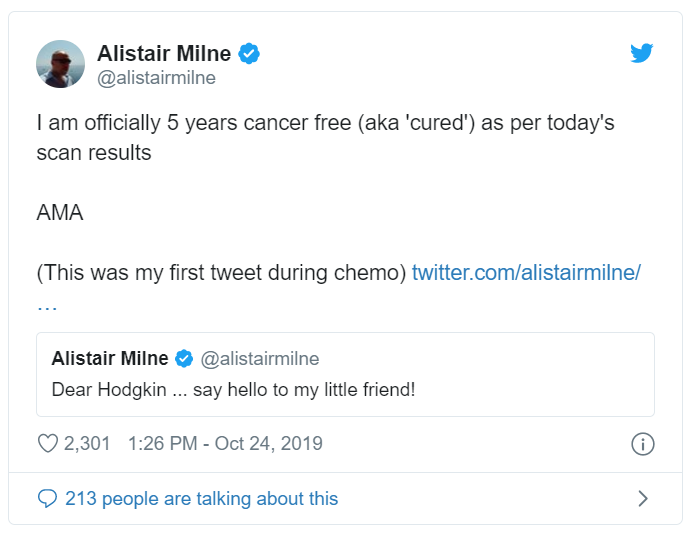Click the truncated link ellipsis

(47, 307)
